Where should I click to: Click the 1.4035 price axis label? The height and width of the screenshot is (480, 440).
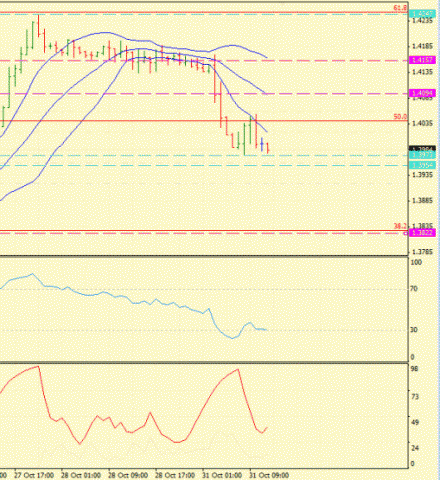pos(423,124)
